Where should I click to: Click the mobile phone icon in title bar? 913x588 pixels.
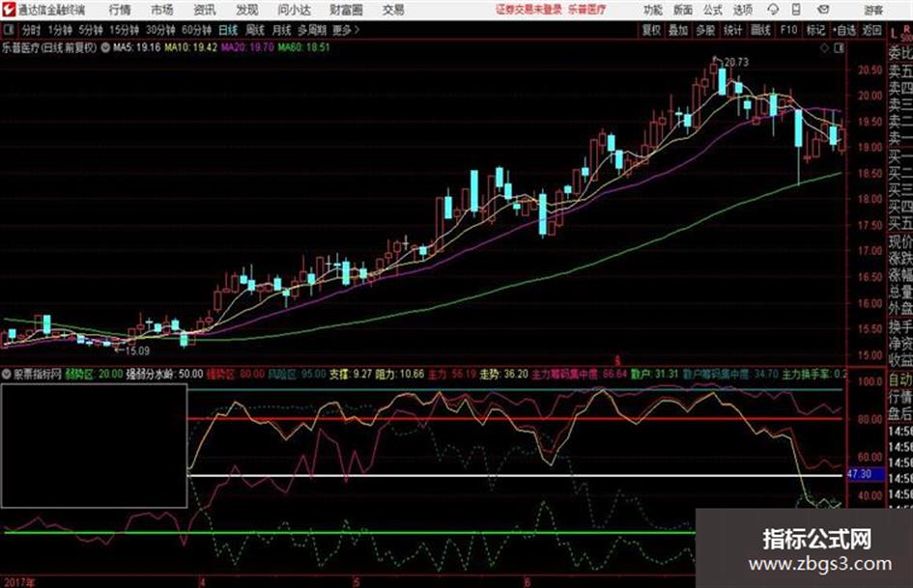(796, 10)
